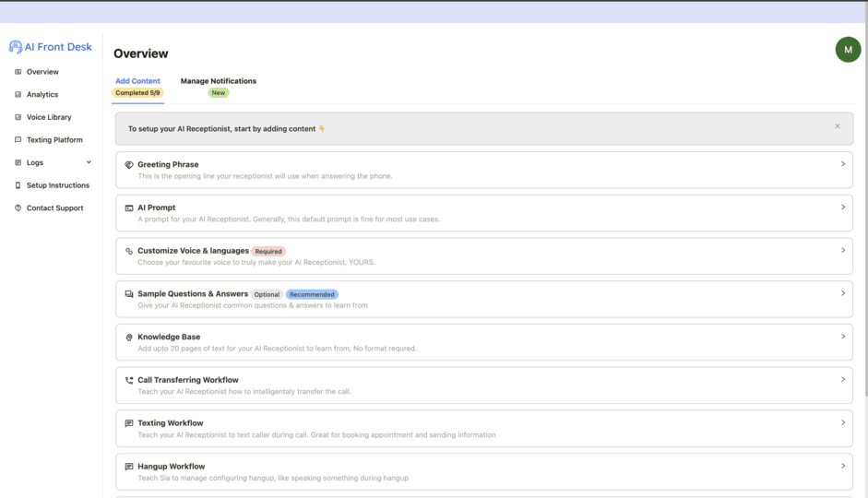Go to Overview in the sidebar

42,72
